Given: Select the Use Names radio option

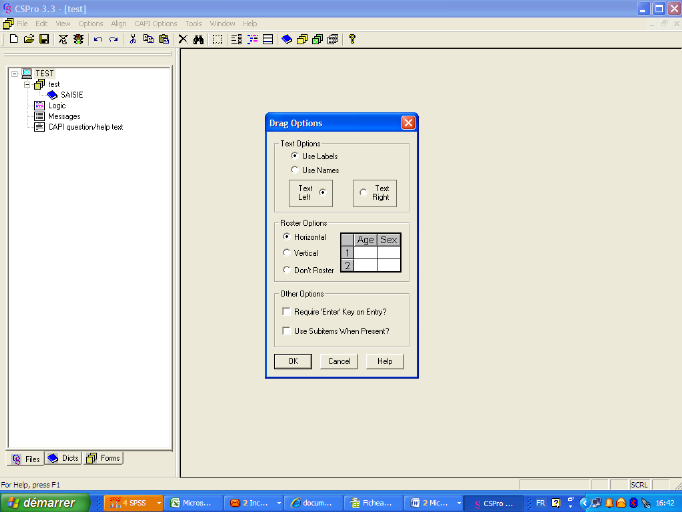Looking at the screenshot, I should pos(294,170).
